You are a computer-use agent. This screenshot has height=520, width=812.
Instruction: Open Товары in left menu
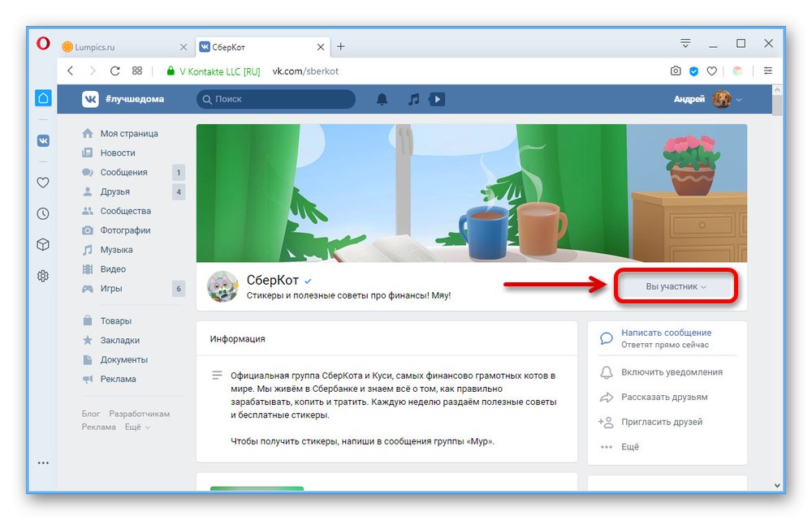click(x=115, y=320)
